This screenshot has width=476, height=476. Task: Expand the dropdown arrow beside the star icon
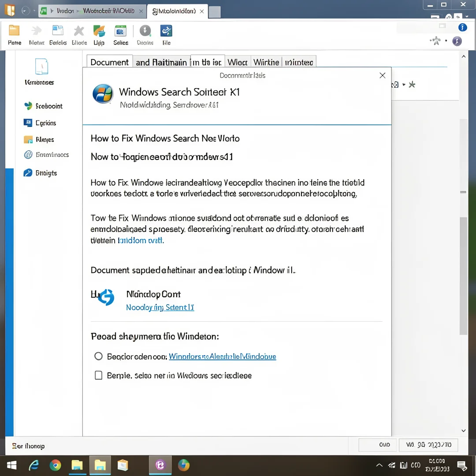coord(404,85)
